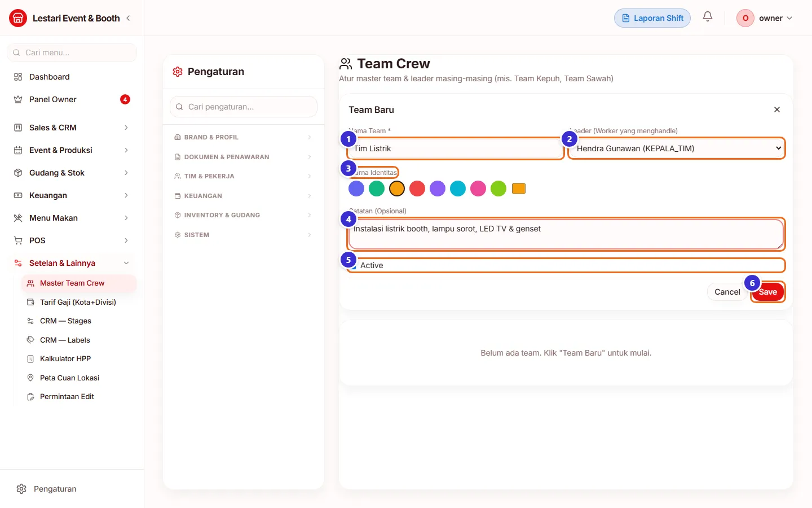Save the new team
The width and height of the screenshot is (812, 508).
point(768,292)
